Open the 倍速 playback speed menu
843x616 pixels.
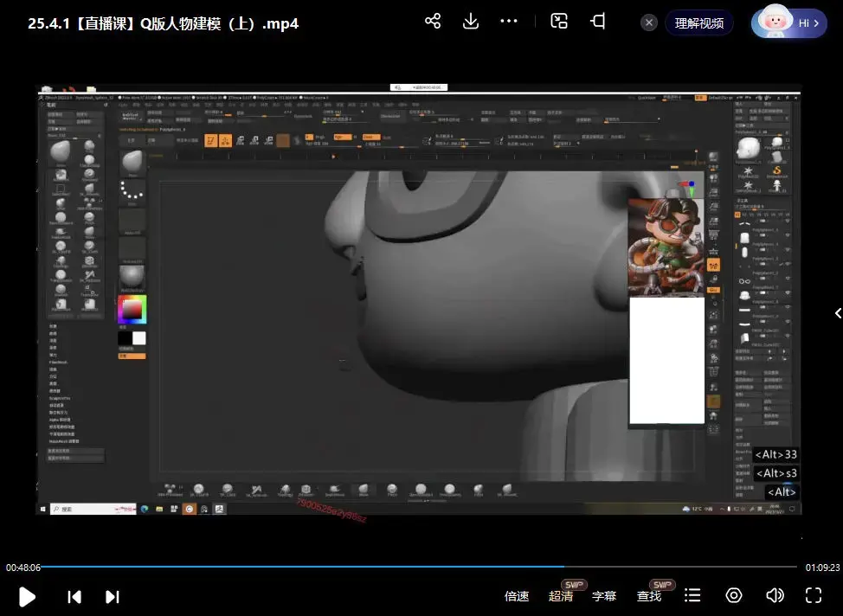click(x=517, y=596)
